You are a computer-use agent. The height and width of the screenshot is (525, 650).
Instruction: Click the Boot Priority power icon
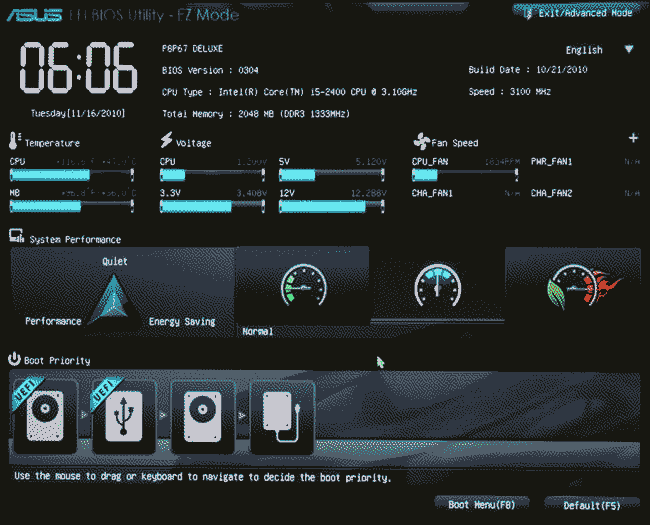[14, 359]
